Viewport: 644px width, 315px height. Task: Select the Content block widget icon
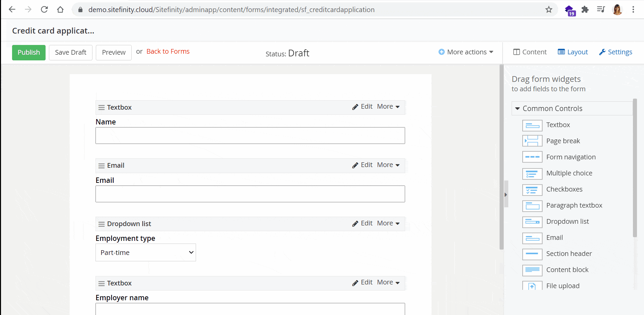(x=532, y=270)
